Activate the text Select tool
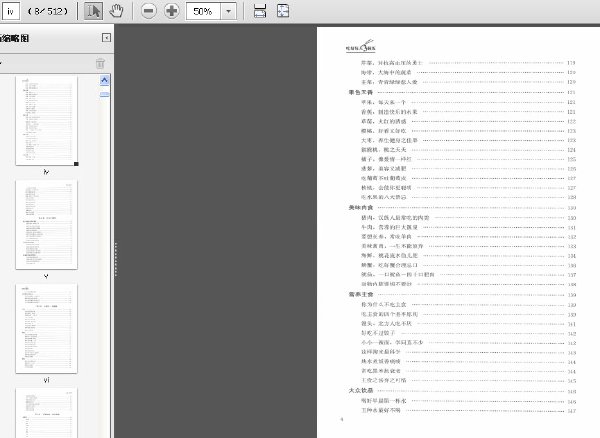600x438 pixels. pos(93,11)
